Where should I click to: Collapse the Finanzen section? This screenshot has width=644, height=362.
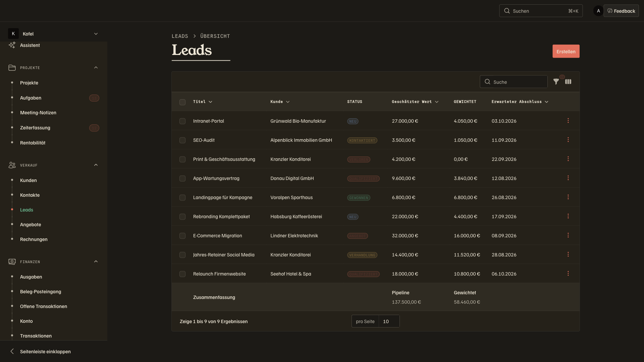pos(96,261)
